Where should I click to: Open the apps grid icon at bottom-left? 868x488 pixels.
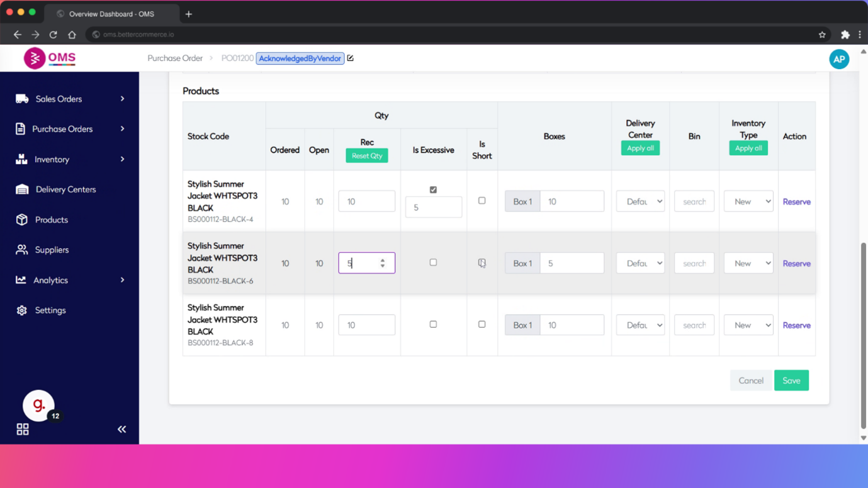pos(23,430)
